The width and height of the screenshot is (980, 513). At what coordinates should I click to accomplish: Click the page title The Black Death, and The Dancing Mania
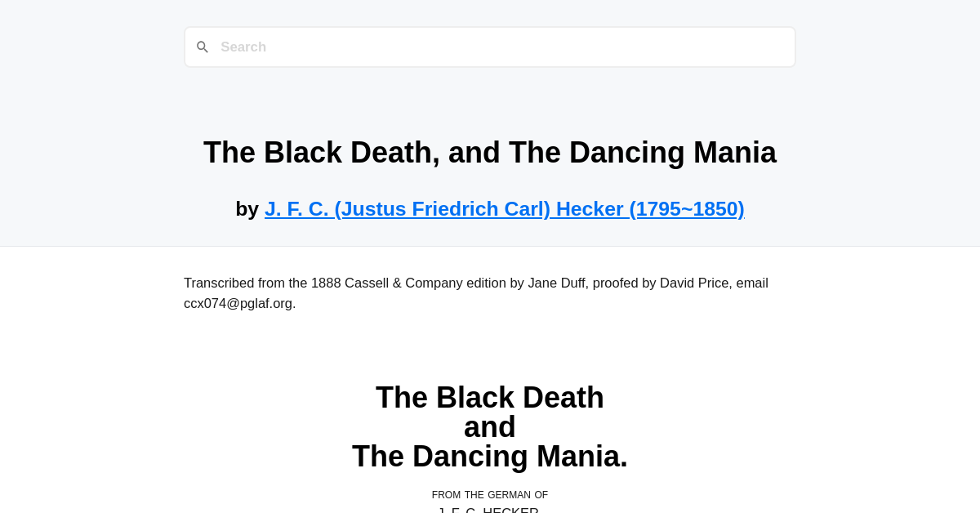click(490, 152)
